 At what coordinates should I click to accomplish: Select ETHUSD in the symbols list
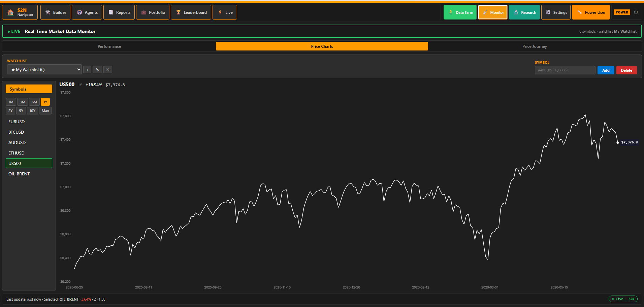29,153
